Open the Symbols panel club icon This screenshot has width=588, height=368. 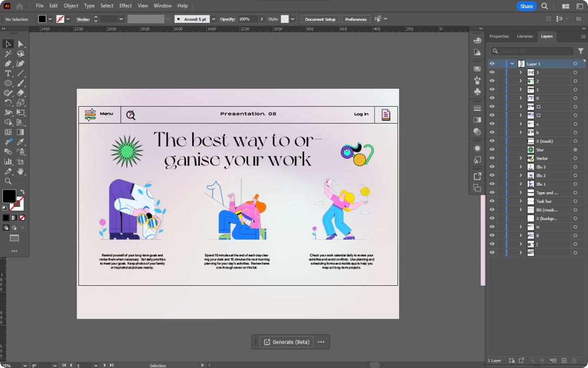coord(477,92)
